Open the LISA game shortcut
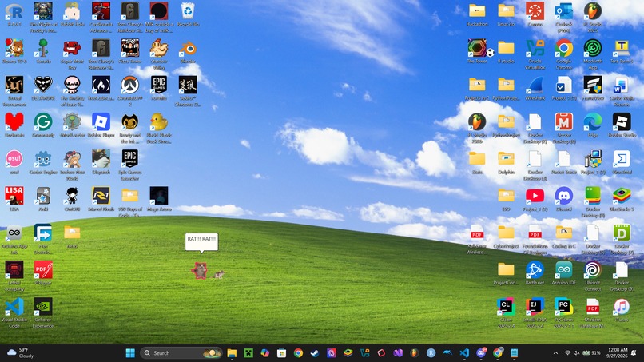Viewport: 644px width, 362px height. pos(14,196)
